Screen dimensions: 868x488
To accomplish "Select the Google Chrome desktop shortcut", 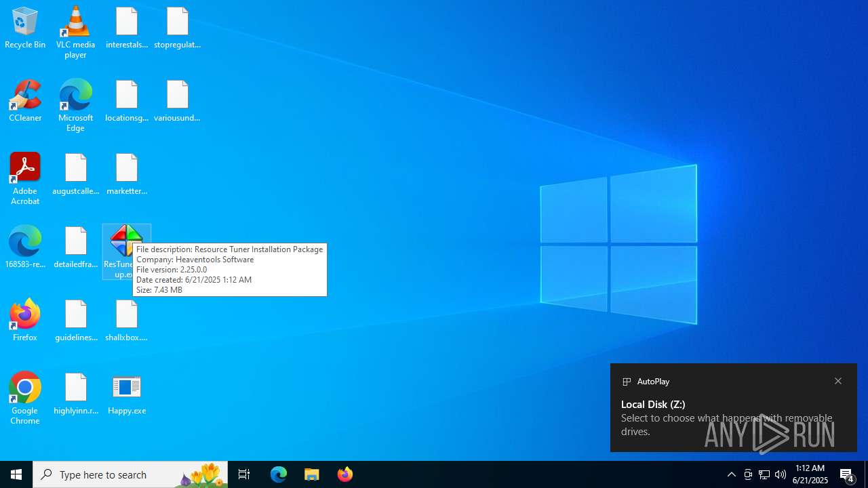I will click(25, 399).
